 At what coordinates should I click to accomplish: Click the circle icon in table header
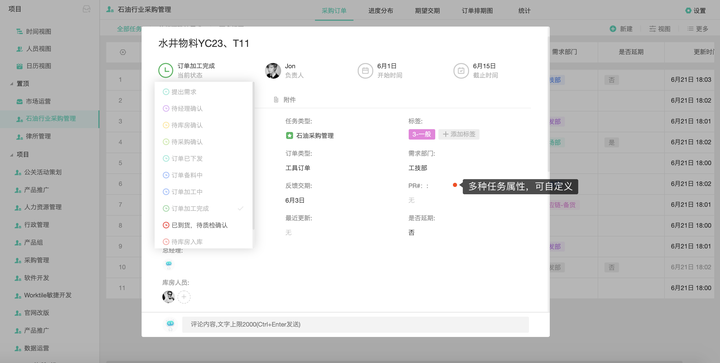pyautogui.click(x=123, y=52)
